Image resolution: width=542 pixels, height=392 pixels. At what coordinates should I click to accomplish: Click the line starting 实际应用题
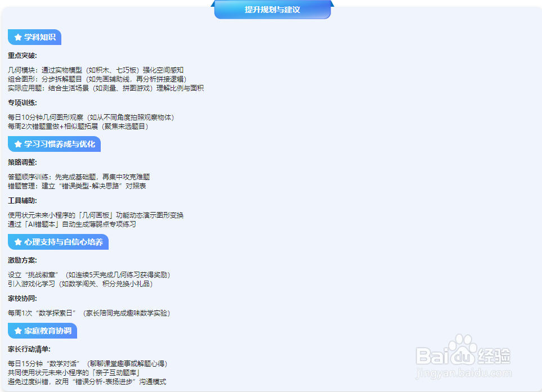click(x=106, y=88)
